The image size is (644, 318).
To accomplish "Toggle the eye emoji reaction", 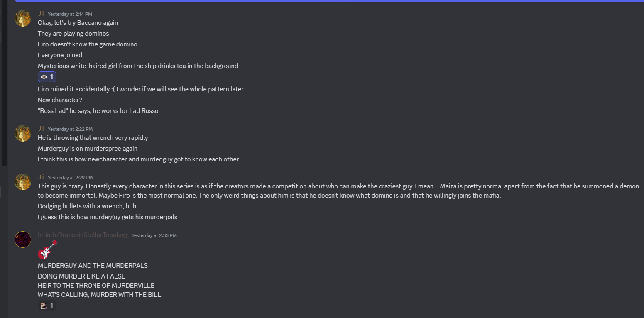I will coord(47,77).
